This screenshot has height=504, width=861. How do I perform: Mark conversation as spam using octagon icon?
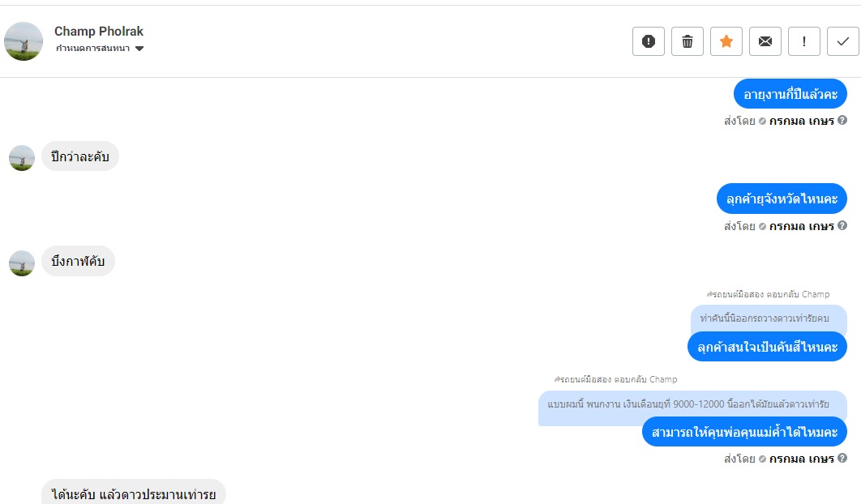tap(649, 41)
